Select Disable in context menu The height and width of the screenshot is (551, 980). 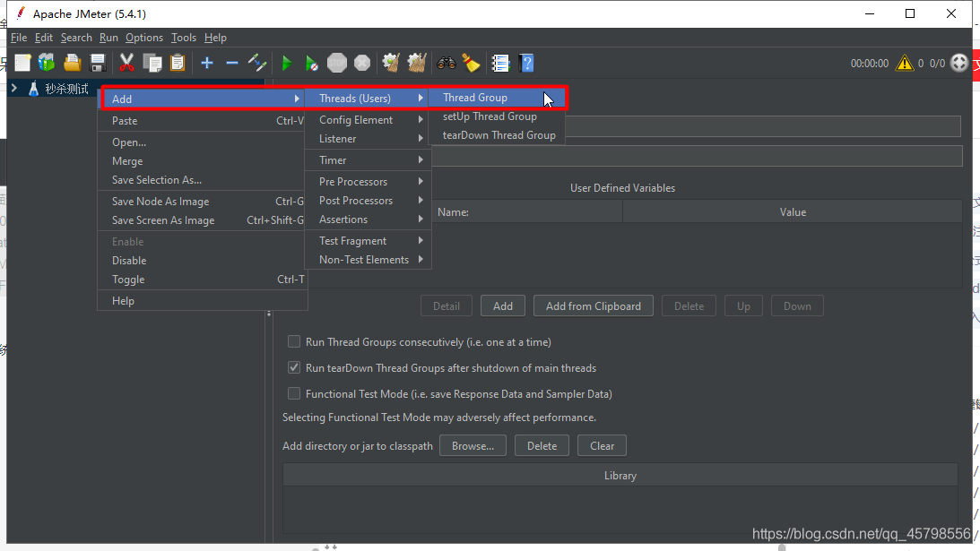[x=203, y=261]
